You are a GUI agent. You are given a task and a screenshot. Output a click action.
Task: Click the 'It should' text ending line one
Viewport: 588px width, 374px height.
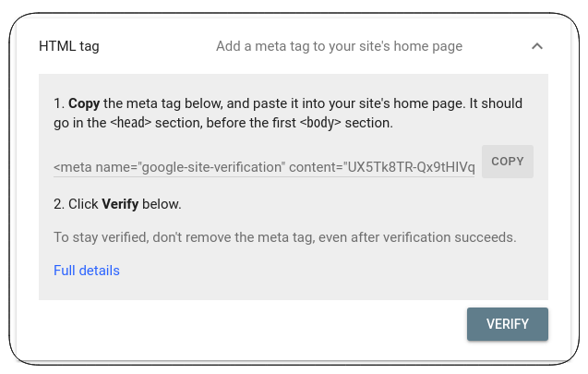click(x=496, y=103)
